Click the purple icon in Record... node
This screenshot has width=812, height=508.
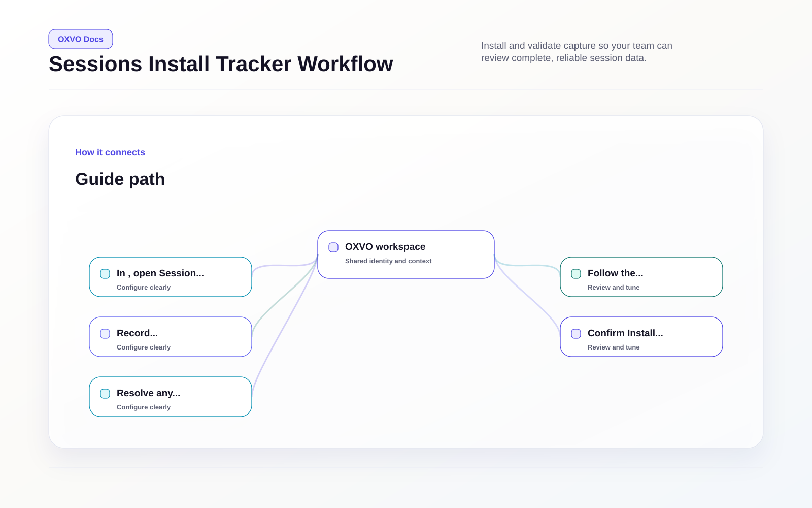coord(105,334)
